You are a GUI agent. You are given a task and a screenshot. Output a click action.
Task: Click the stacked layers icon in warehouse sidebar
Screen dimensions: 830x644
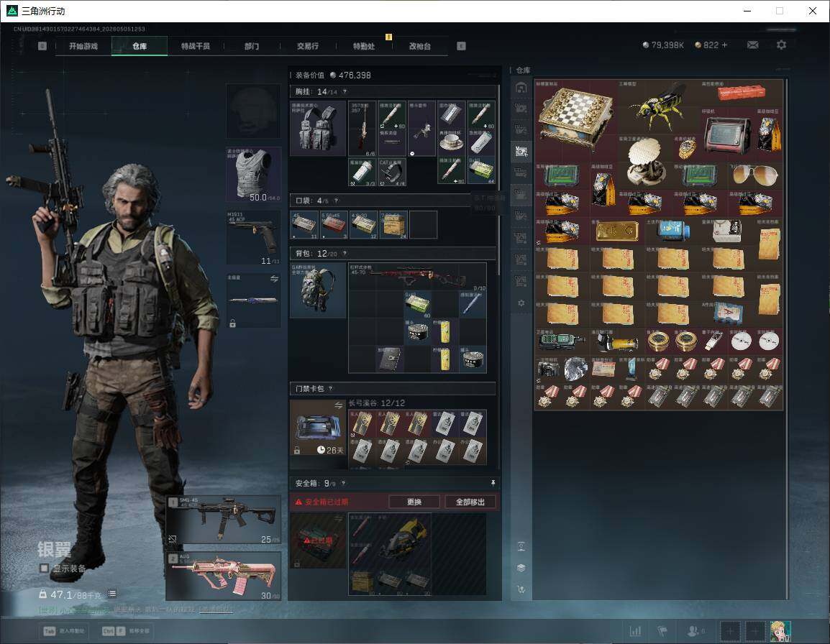(x=521, y=567)
